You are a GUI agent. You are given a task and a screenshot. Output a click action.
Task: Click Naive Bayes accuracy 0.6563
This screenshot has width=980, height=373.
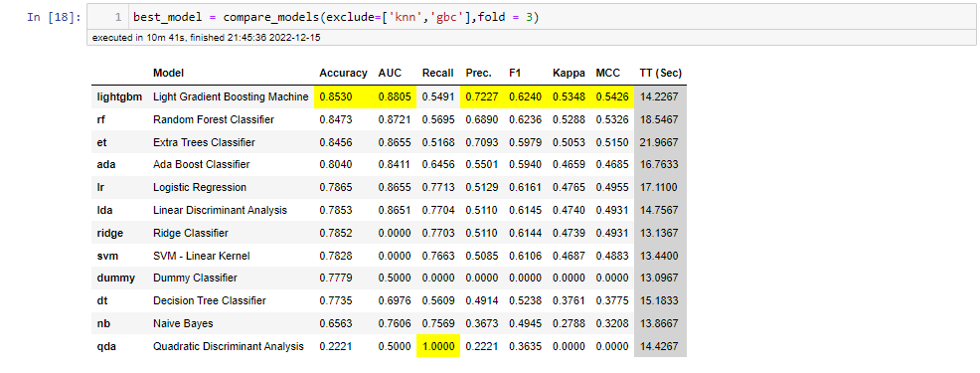point(336,323)
